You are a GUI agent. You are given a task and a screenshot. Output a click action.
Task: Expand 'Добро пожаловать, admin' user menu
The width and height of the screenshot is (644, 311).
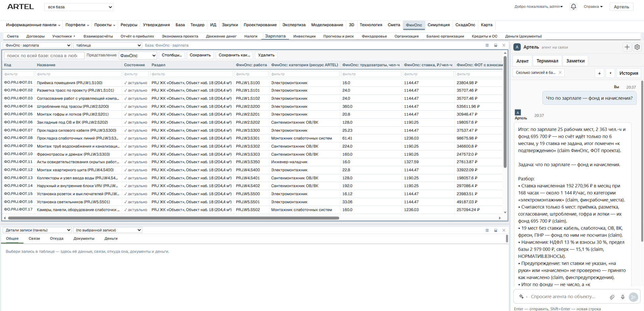(x=538, y=7)
